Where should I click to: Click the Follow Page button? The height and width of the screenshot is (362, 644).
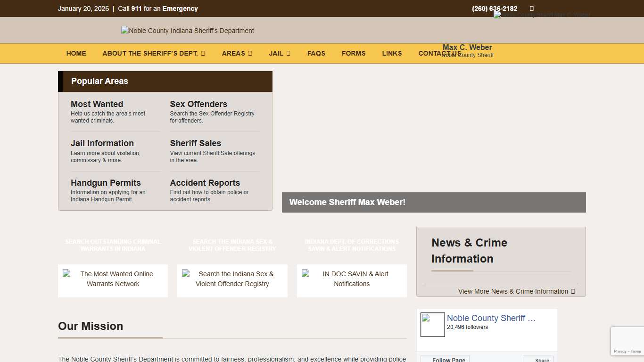[x=445, y=359]
